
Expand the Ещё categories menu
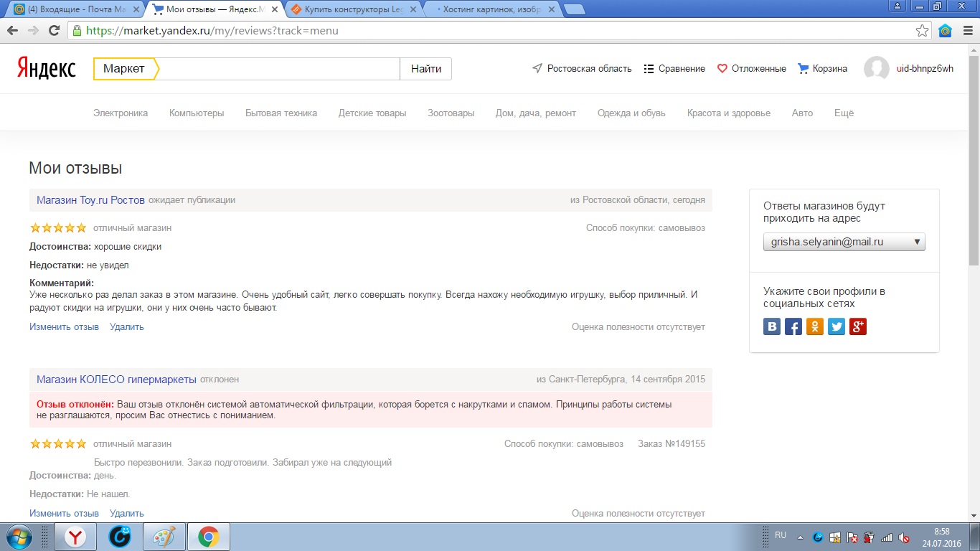(844, 113)
